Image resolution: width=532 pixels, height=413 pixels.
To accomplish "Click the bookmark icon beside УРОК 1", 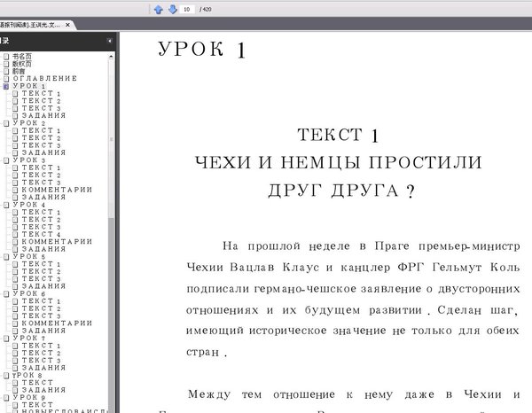I will coord(5,86).
